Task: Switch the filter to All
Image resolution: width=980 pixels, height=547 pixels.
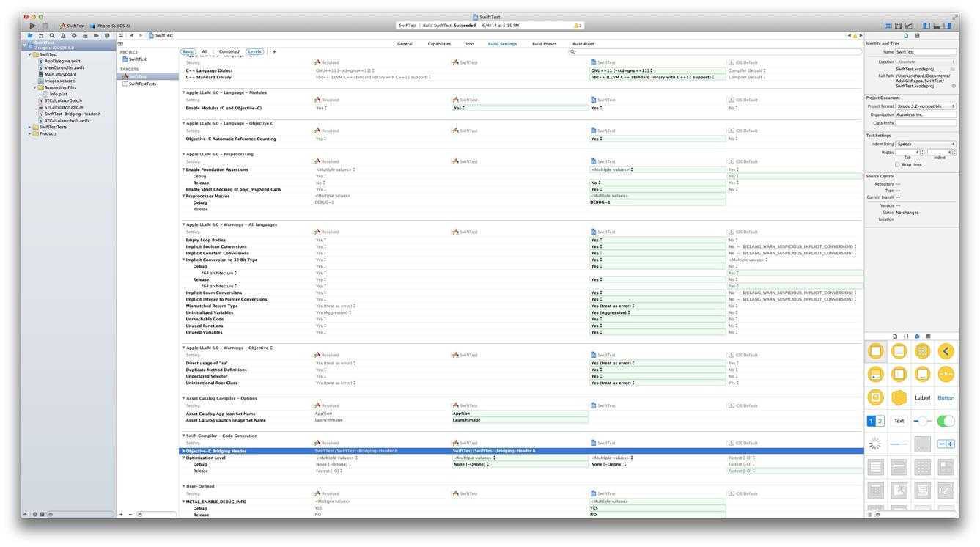Action: coord(205,51)
